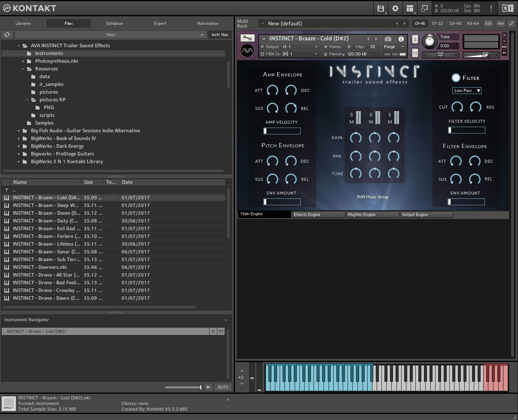
Task: Select rack page 17-32
Action: coord(438,24)
